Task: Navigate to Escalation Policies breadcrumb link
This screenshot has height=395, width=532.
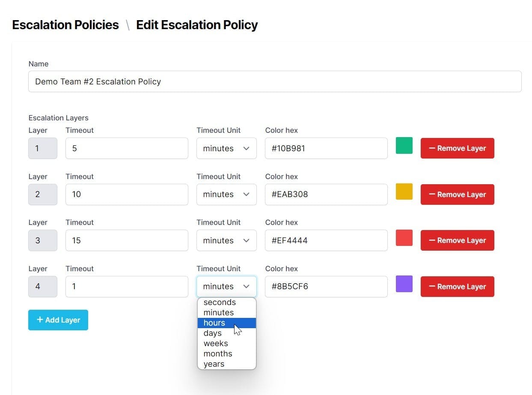Action: tap(65, 25)
